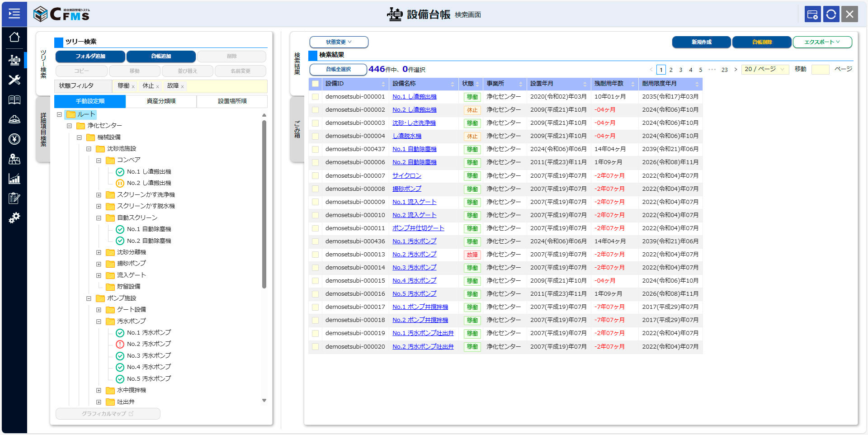The height and width of the screenshot is (435, 868).
Task: Expand the 沈砂分離機 folder in the tree
Action: pos(99,252)
